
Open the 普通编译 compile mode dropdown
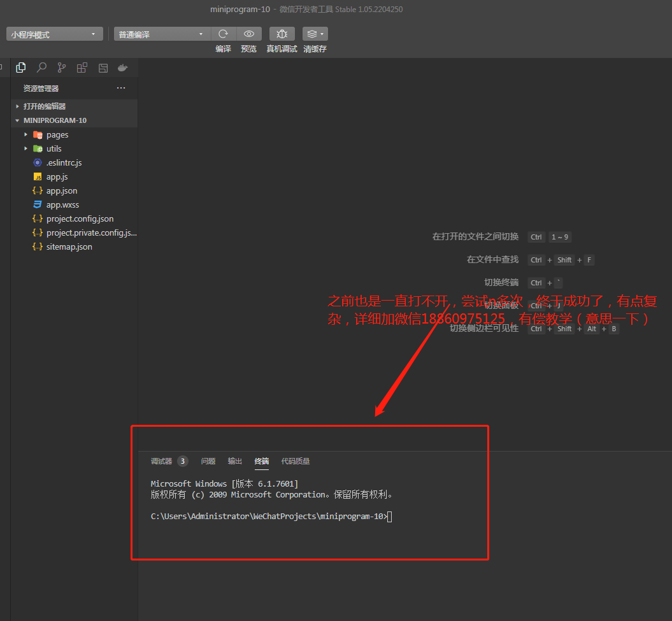pyautogui.click(x=162, y=34)
